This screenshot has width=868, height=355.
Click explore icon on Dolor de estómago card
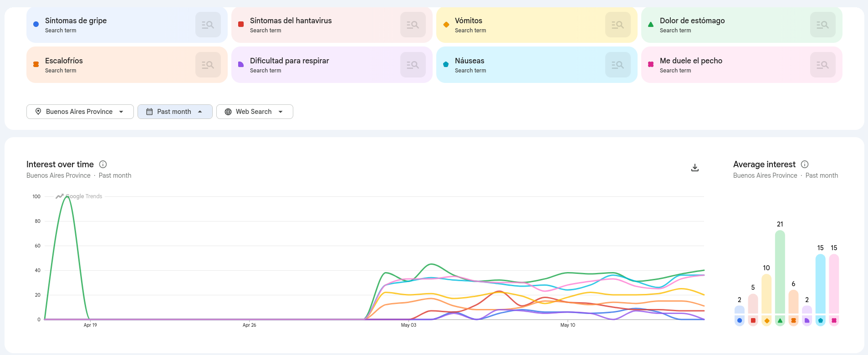(x=823, y=25)
